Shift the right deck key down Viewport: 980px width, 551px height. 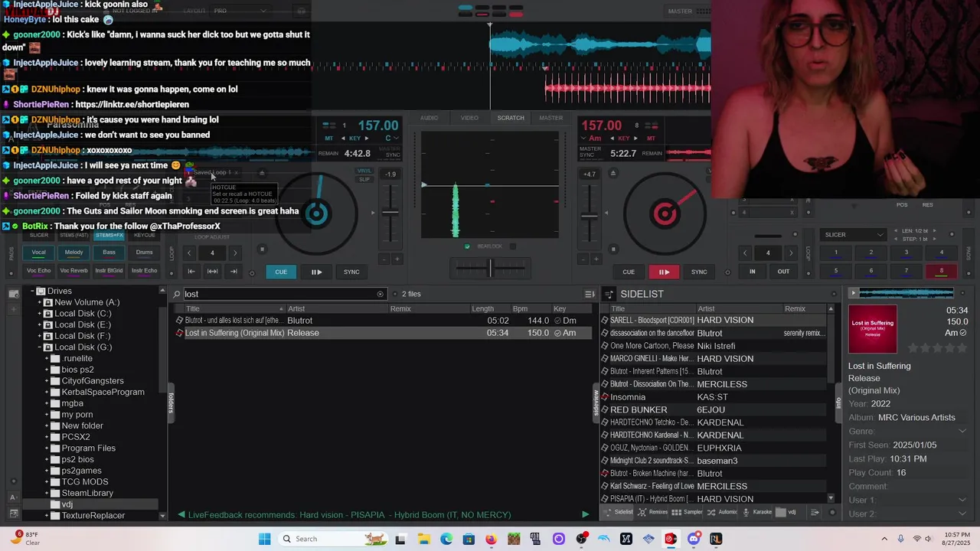pyautogui.click(x=614, y=139)
